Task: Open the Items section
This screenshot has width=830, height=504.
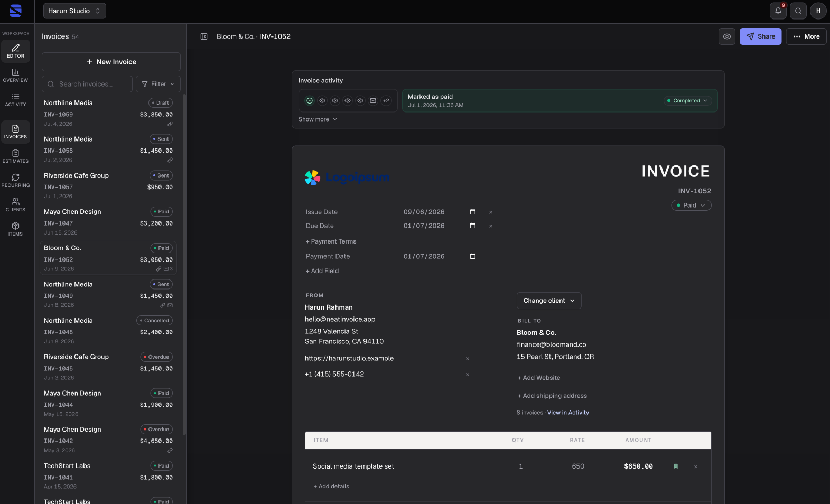Action: tap(15, 229)
